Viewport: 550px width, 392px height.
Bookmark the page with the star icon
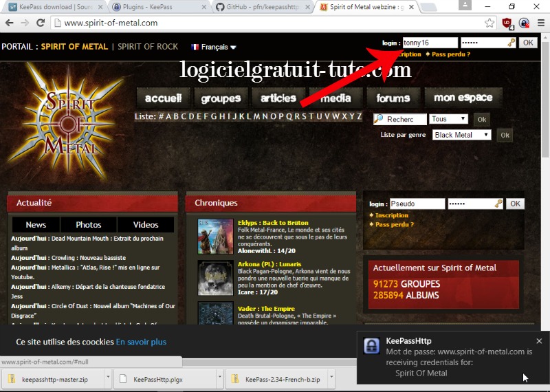[x=489, y=23]
